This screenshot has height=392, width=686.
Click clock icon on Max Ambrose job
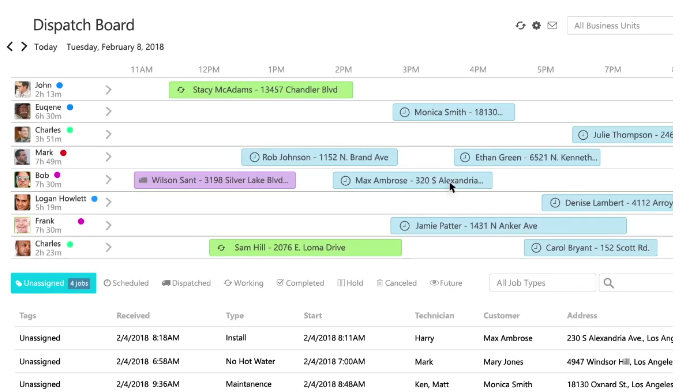click(346, 181)
